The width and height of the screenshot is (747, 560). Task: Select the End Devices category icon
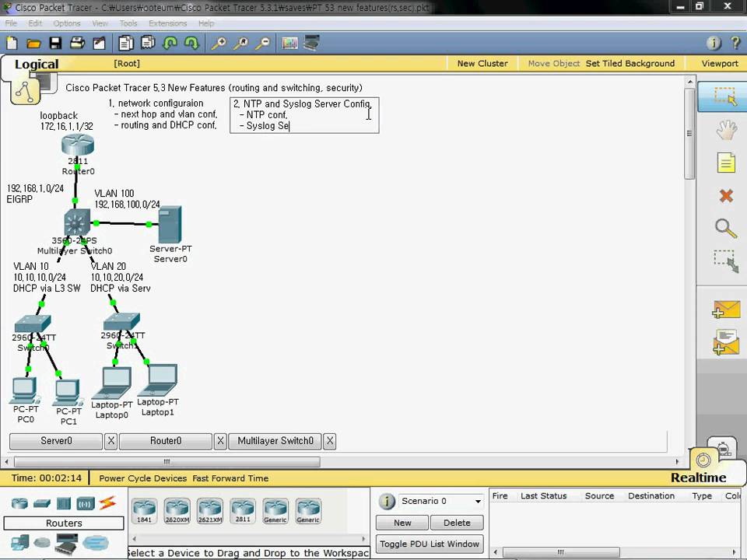click(x=20, y=542)
